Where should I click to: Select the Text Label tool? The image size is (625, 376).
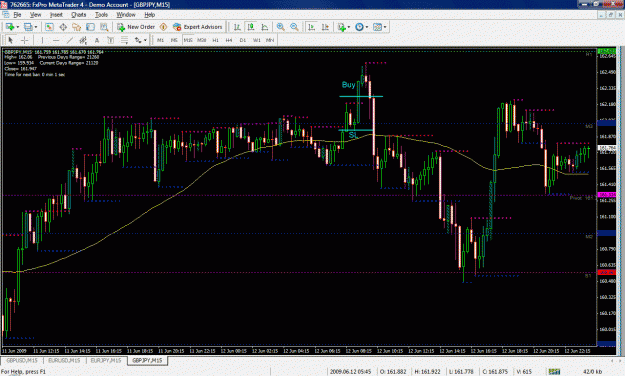110,40
